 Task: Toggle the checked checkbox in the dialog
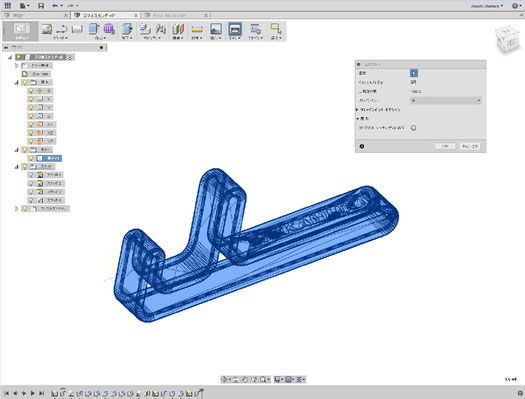(x=414, y=82)
